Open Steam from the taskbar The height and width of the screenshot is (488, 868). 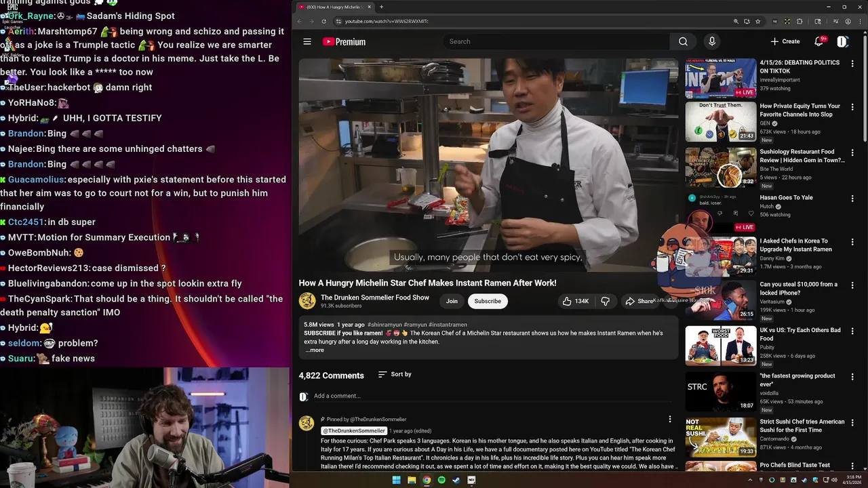tap(456, 480)
